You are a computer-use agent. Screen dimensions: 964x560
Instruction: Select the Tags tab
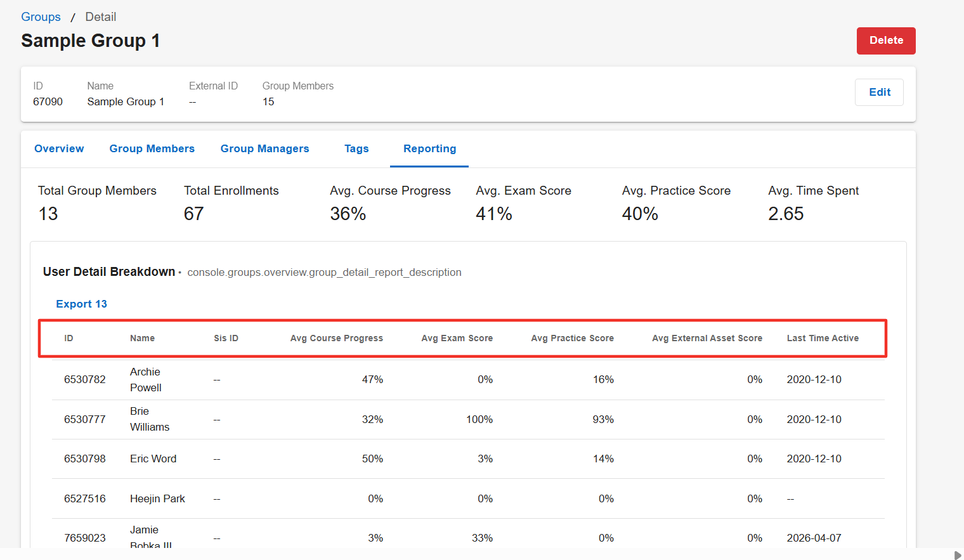coord(356,148)
